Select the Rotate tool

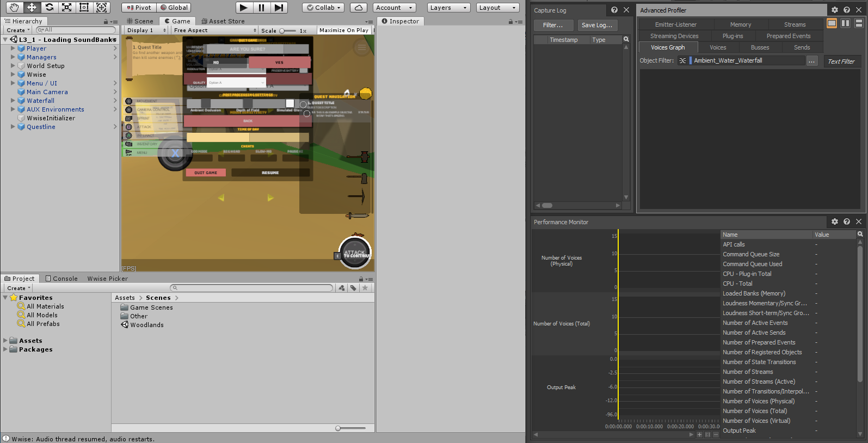coord(49,8)
